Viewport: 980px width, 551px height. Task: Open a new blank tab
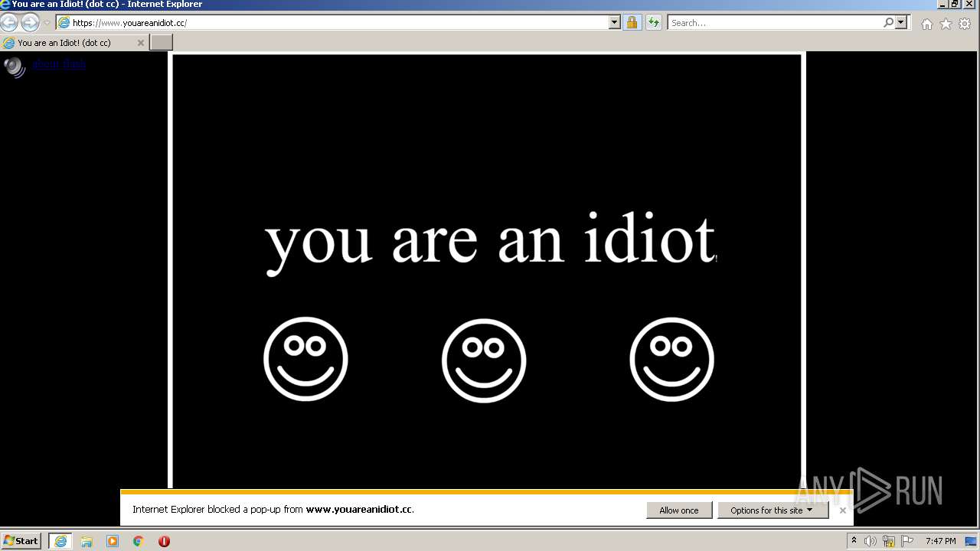[x=161, y=43]
